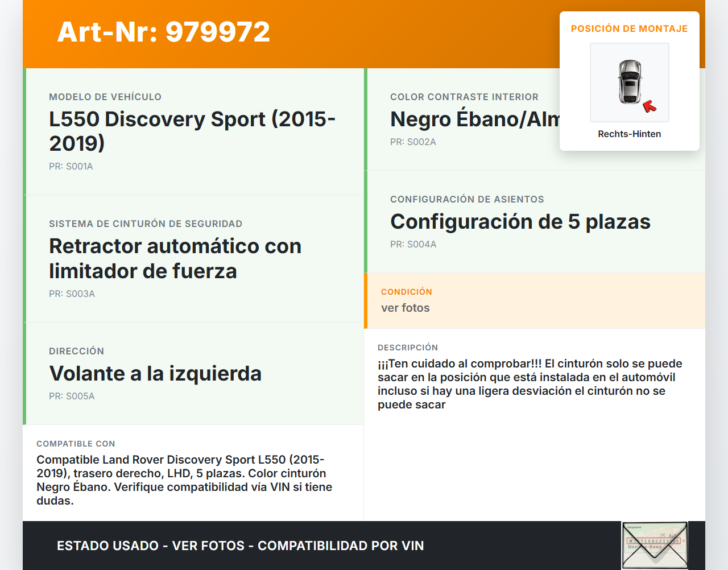Select the POSICIÓN DE MONTAJE title
The image size is (728, 570).
click(x=629, y=28)
